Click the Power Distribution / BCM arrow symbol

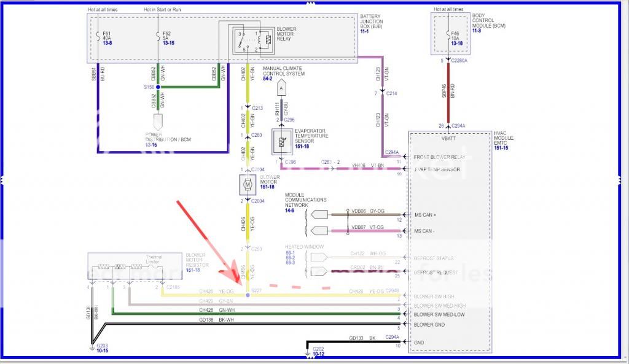158,121
